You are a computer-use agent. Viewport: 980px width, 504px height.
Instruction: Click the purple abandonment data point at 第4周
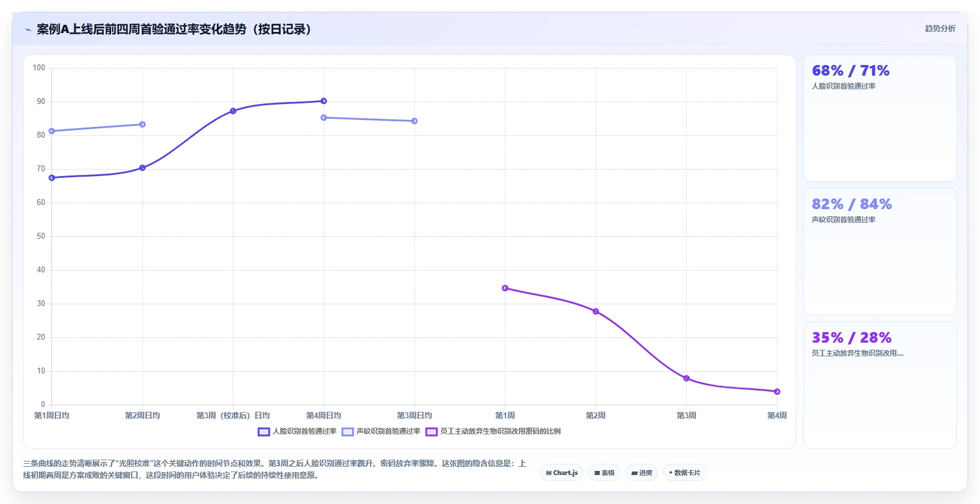[x=777, y=392]
